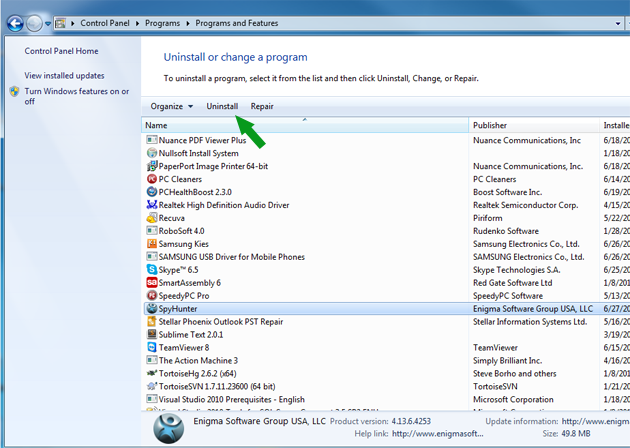The height and width of the screenshot is (448, 630).
Task: Click Stellar Phoenix Outlook PST Repair icon
Action: pos(152,321)
